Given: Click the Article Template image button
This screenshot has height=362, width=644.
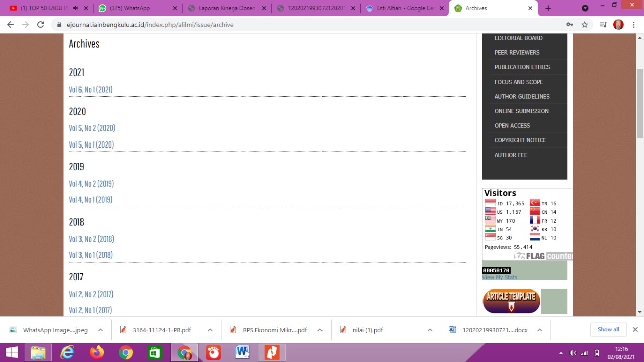Looking at the screenshot, I should 511,301.
